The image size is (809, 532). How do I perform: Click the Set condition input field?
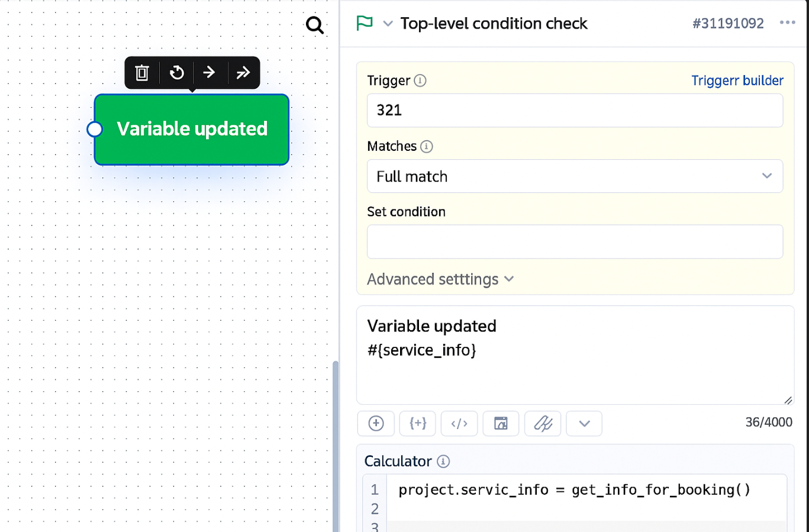pos(575,241)
